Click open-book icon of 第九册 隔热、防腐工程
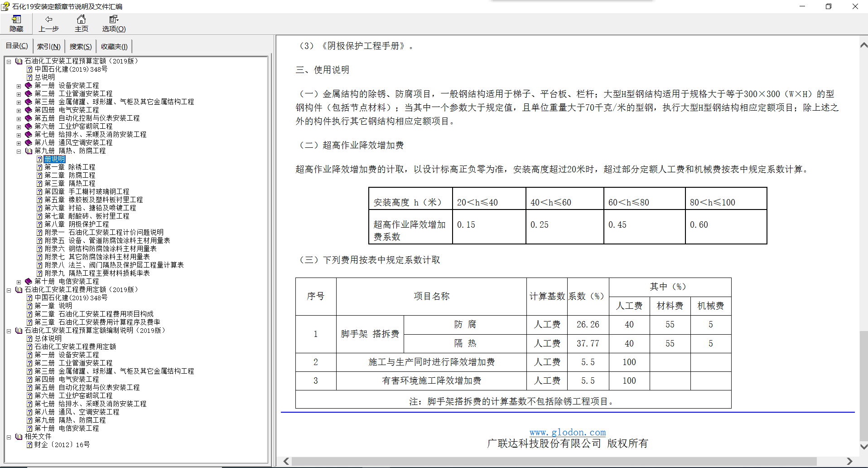 [29, 151]
